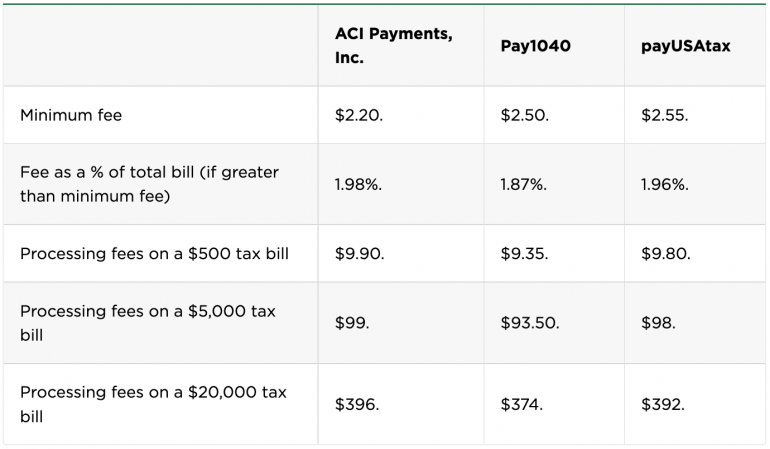
Task: Select Pay1040 minimum fee $2.50
Action: click(x=524, y=115)
